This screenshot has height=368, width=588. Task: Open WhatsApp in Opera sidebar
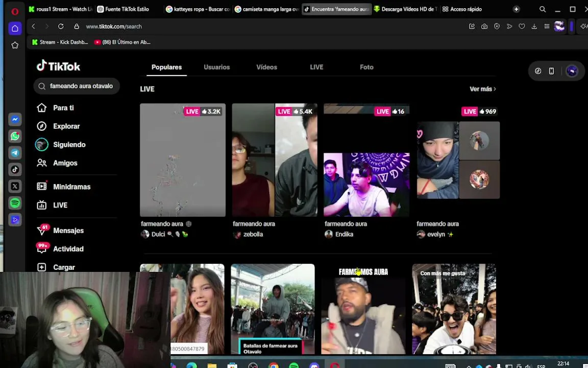[x=15, y=136]
